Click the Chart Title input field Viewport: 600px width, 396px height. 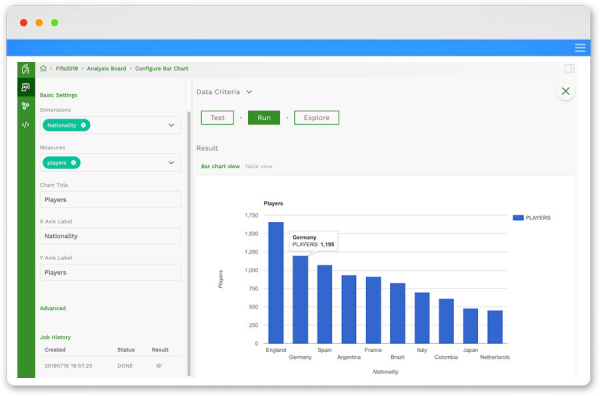110,200
